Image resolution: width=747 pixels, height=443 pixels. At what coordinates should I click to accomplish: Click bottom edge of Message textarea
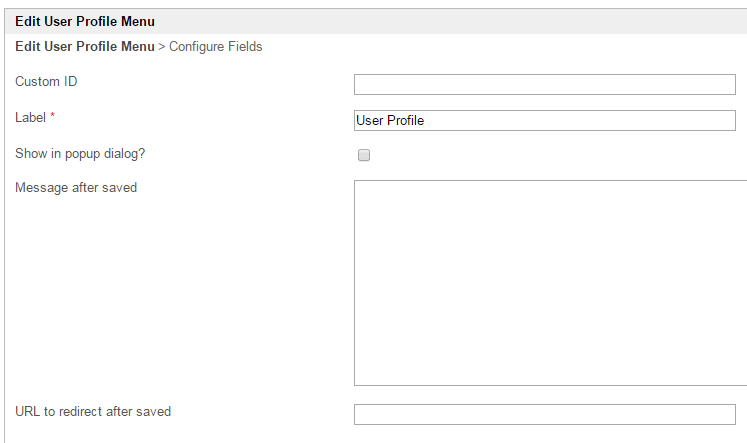(550, 385)
